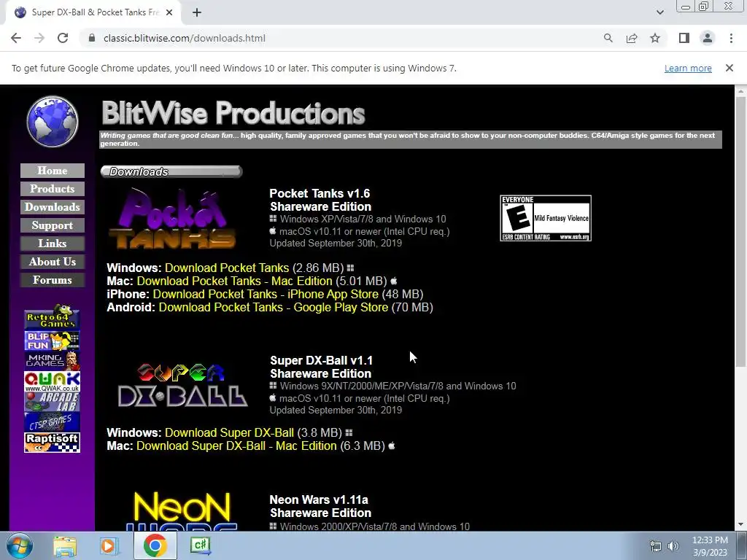Open the Downloads navigation item
Image resolution: width=747 pixels, height=560 pixels.
tap(53, 206)
